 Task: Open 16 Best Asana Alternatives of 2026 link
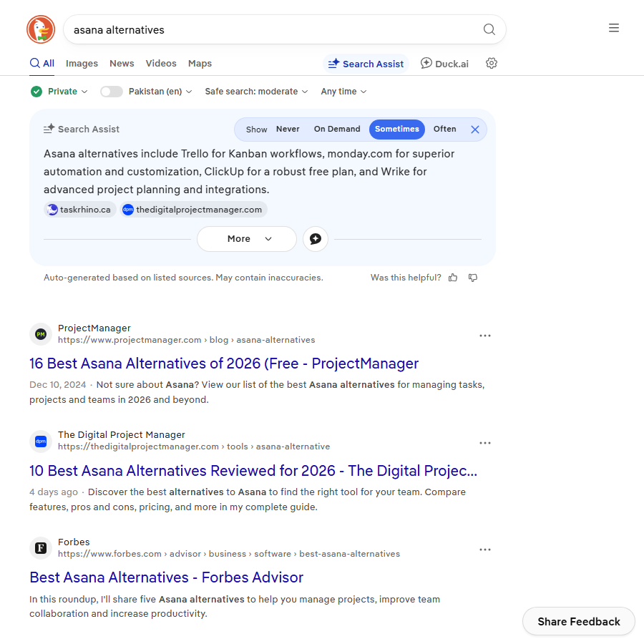coord(224,364)
